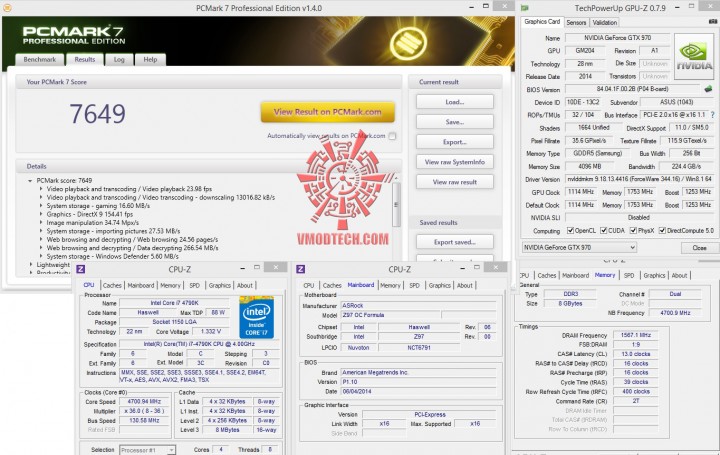Click the Save... button
Screen dimensions: 720x455
(x=455, y=122)
